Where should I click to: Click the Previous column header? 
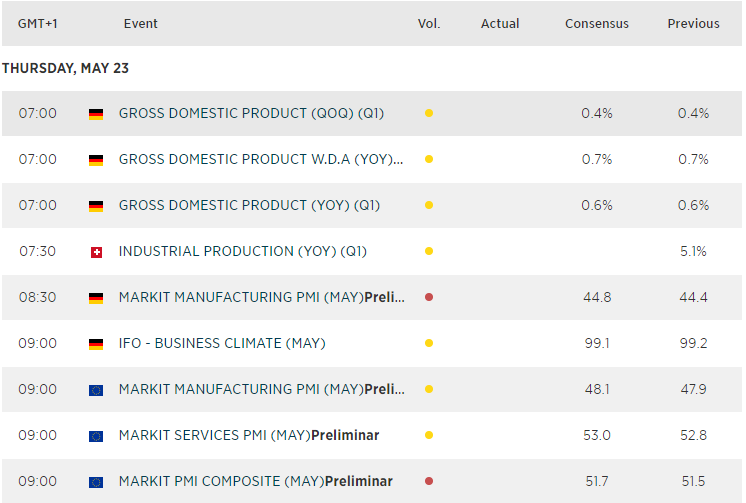point(693,24)
